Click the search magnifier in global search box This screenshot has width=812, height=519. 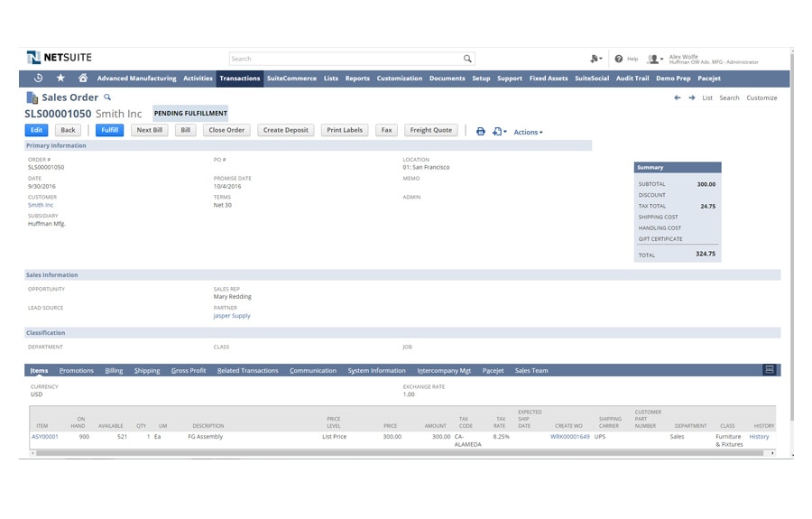tap(467, 59)
